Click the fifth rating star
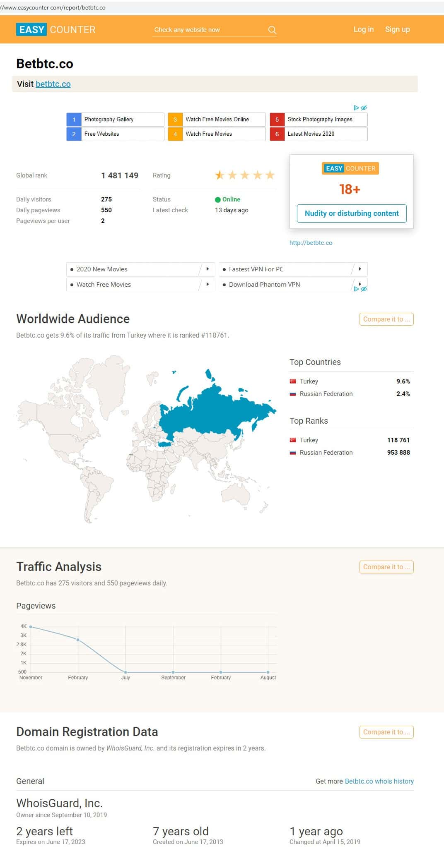The width and height of the screenshot is (444, 868). pos(270,175)
